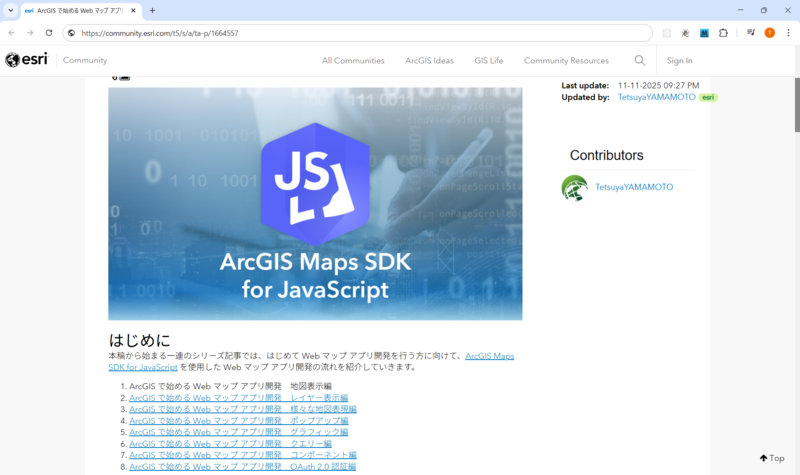Viewport: 800px width, 475px height.
Task: Click the ArcGIS Maps SDK banner image
Action: pos(315,204)
